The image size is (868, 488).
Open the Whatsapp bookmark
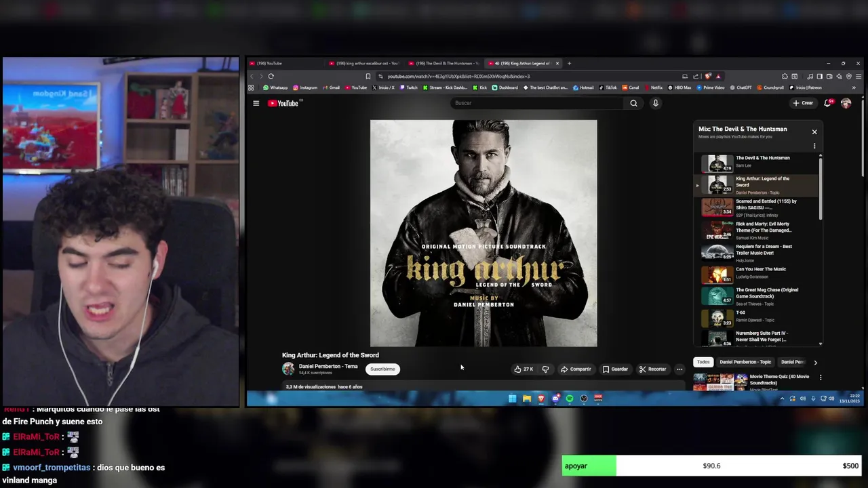tap(275, 87)
